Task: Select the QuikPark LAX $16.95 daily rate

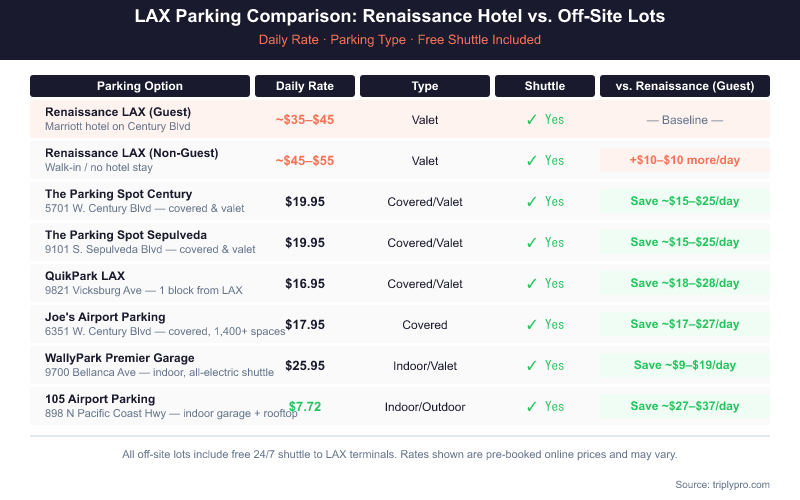Action: click(305, 284)
